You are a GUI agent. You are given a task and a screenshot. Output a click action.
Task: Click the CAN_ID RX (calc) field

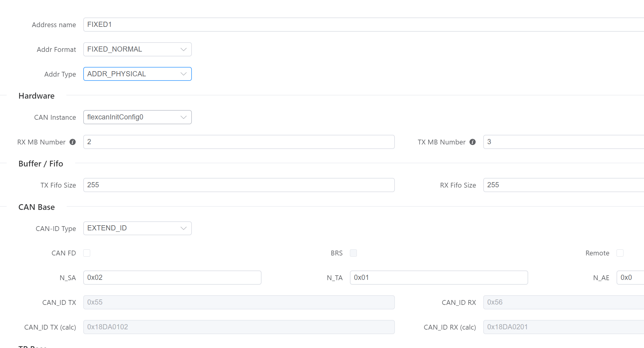[563, 327]
